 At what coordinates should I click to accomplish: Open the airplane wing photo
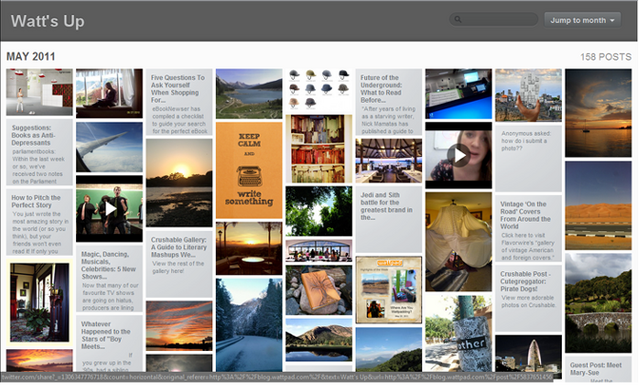[x=109, y=147]
